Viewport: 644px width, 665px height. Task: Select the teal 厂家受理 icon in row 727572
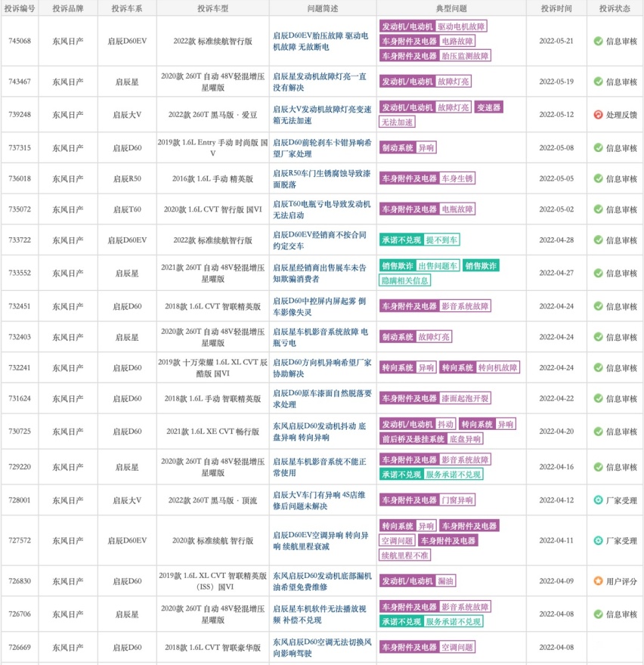point(598,540)
